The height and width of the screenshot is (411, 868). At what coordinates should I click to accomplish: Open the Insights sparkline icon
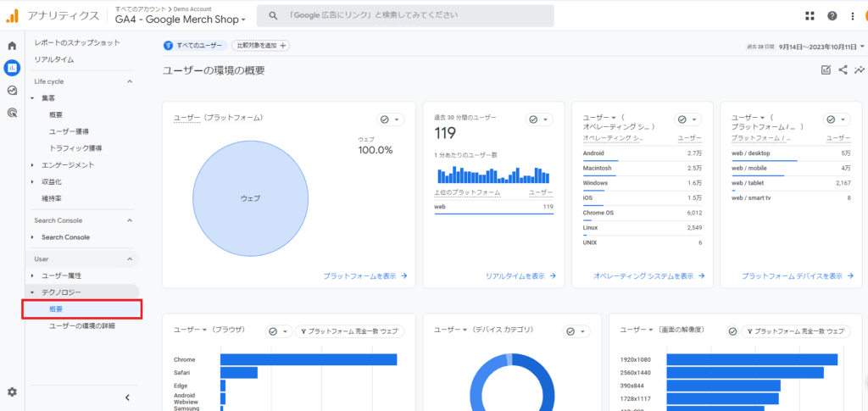click(x=860, y=69)
